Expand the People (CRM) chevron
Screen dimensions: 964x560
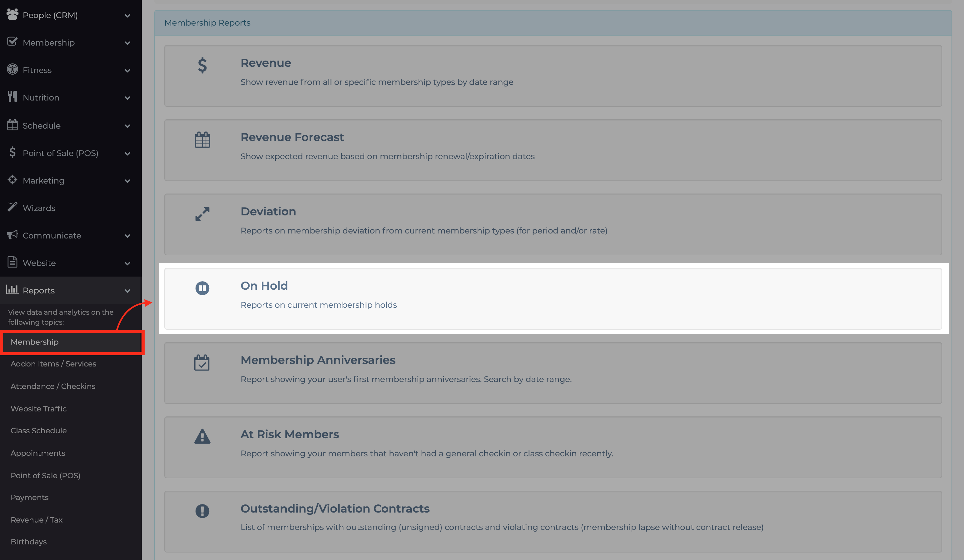pos(127,16)
